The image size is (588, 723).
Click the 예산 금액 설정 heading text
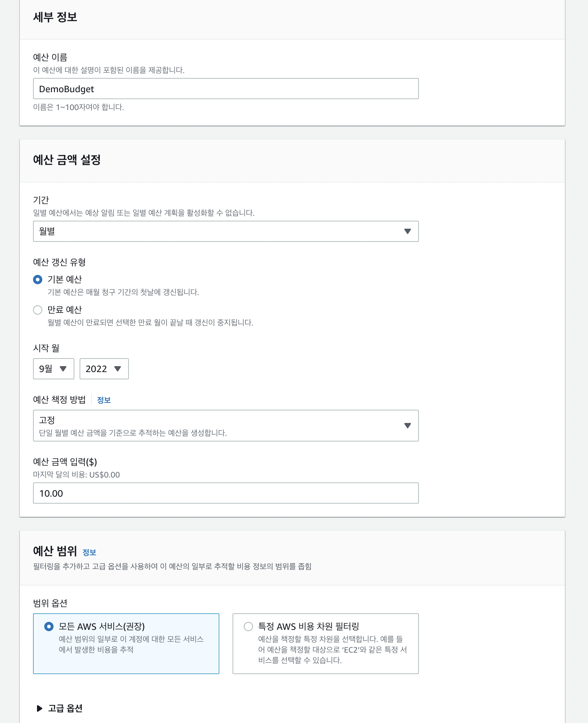pyautogui.click(x=67, y=160)
